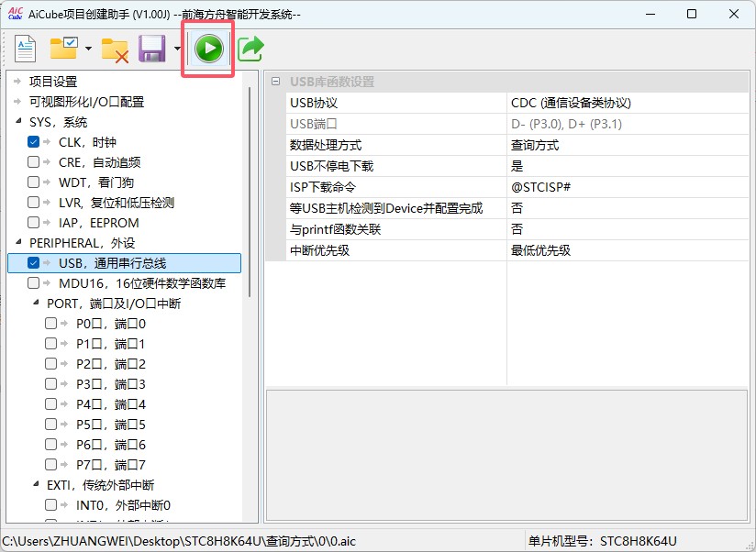Click the 中断优先级 property label
This screenshot has height=552, width=756.
coord(319,250)
